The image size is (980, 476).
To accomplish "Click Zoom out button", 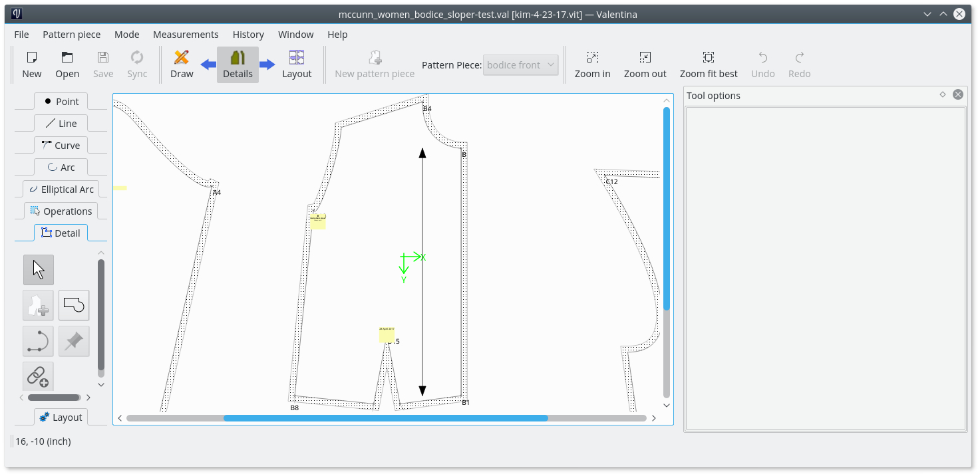I will click(x=645, y=64).
